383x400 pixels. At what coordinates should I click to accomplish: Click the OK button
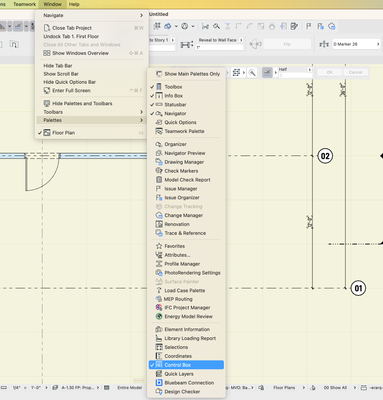coord(329,72)
